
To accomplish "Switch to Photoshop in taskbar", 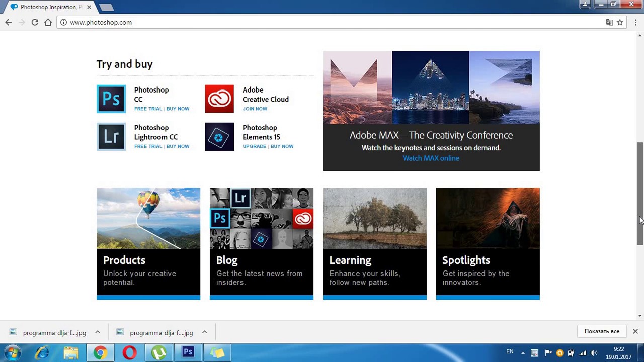I will 188,353.
